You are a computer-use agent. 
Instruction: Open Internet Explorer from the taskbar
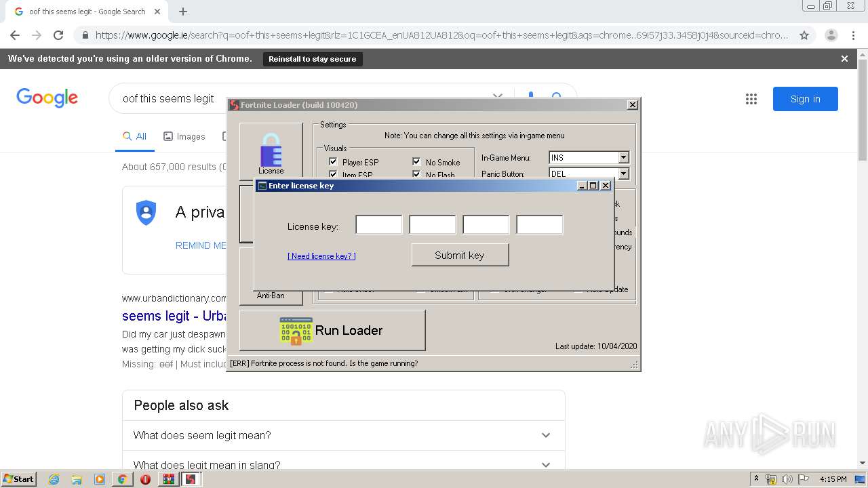pos(54,479)
